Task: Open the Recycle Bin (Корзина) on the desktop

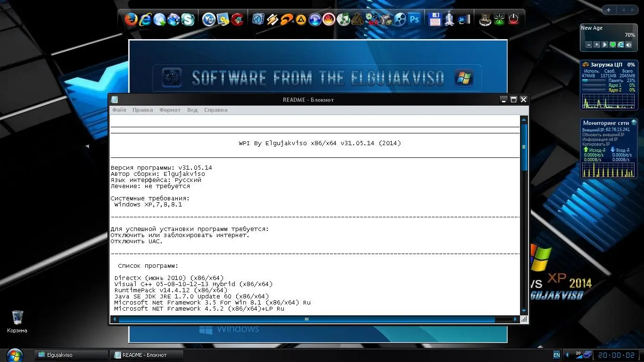Action: coord(17,321)
